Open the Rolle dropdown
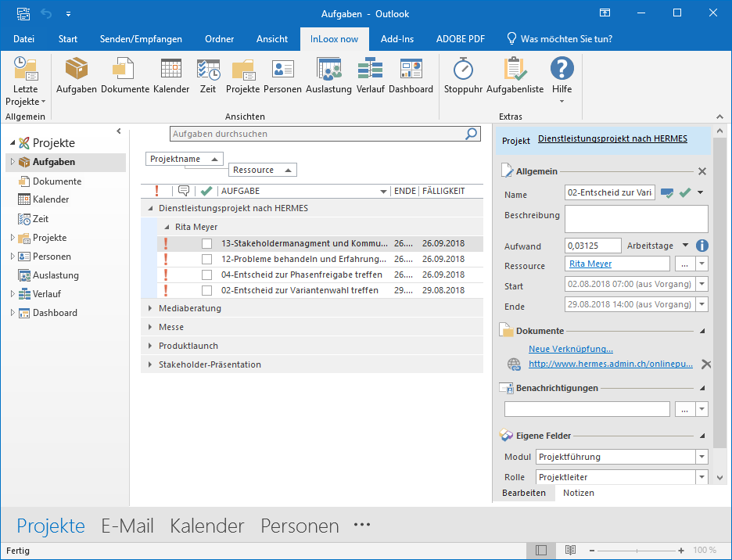Image resolution: width=732 pixels, height=560 pixels. pyautogui.click(x=701, y=477)
